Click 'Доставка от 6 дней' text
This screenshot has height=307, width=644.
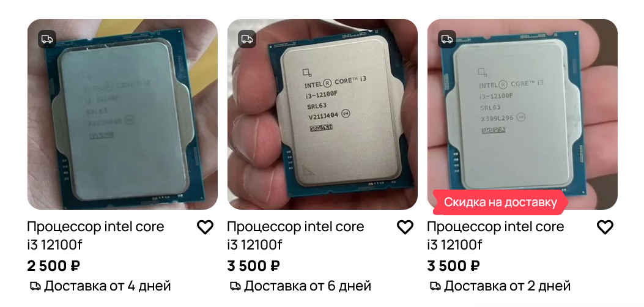tap(308, 286)
